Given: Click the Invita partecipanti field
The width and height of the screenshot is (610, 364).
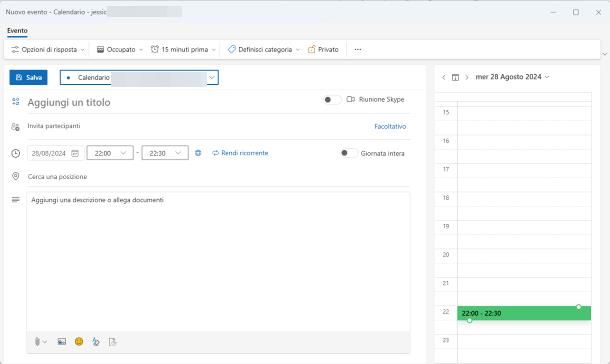Looking at the screenshot, I should click(x=195, y=126).
